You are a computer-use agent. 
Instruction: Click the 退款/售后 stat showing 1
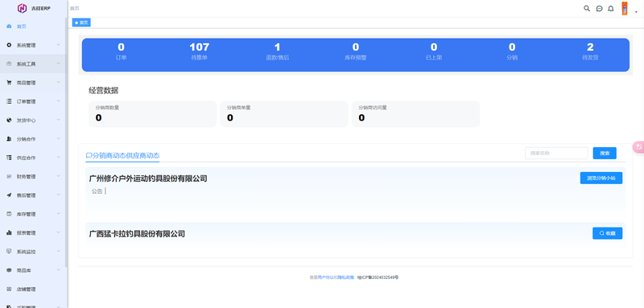[x=277, y=51]
